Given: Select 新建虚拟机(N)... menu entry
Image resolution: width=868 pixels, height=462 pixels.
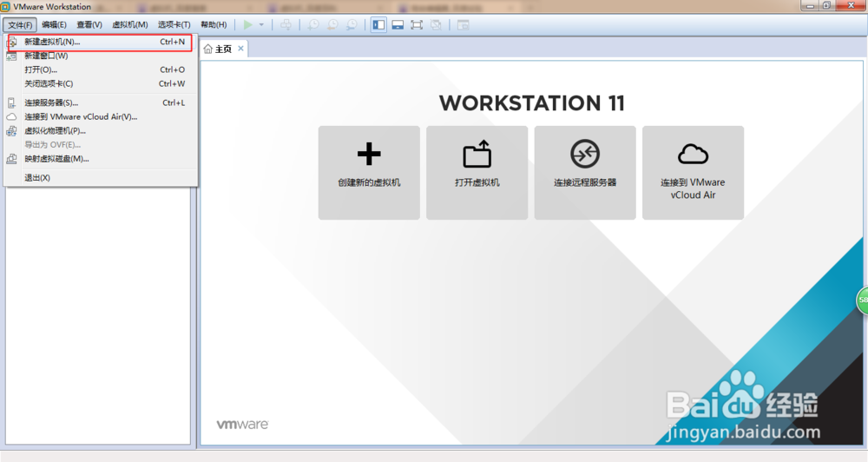Looking at the screenshot, I should pyautogui.click(x=100, y=42).
